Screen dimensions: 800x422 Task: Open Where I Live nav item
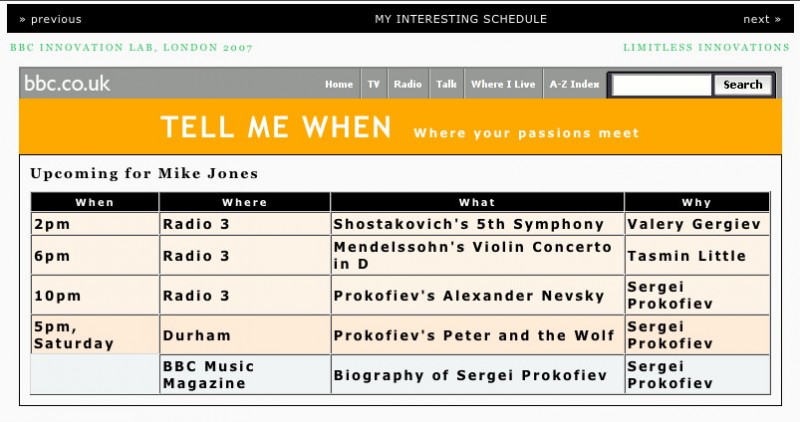(501, 85)
